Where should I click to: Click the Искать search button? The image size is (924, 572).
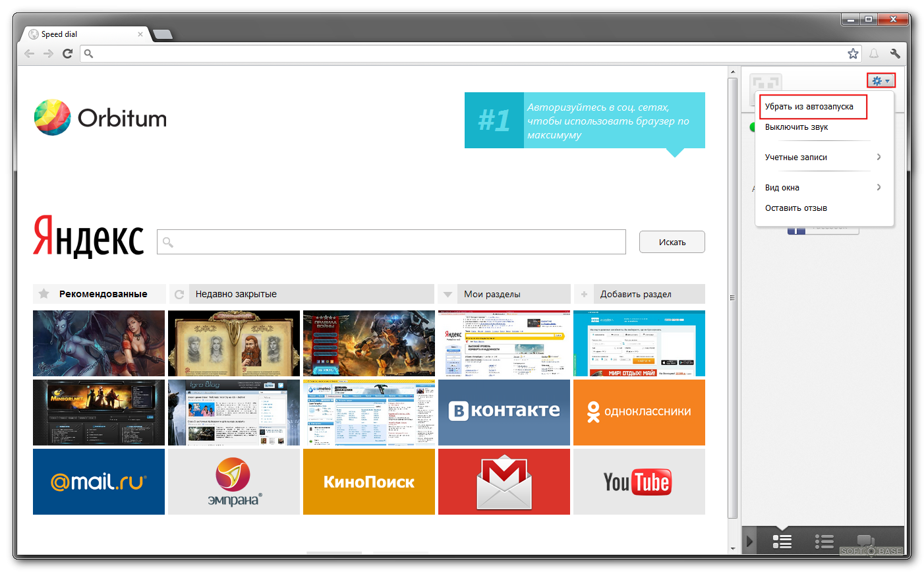[x=672, y=242]
